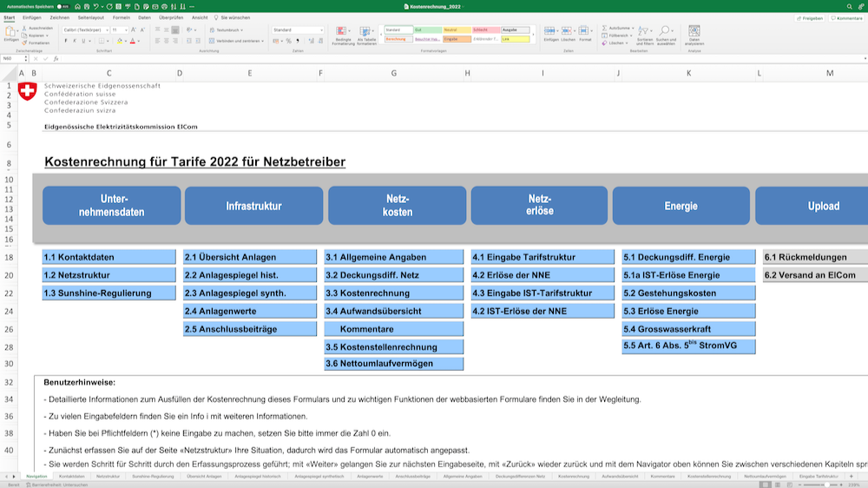Click the AutoSumme sigma icon
This screenshot has height=488, width=868.
tap(606, 28)
